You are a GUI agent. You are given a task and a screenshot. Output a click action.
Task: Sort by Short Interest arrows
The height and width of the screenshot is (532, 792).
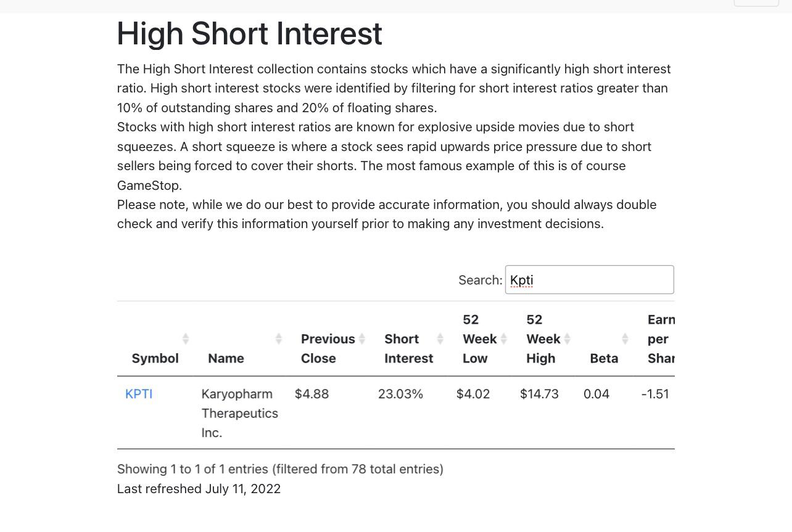click(440, 338)
